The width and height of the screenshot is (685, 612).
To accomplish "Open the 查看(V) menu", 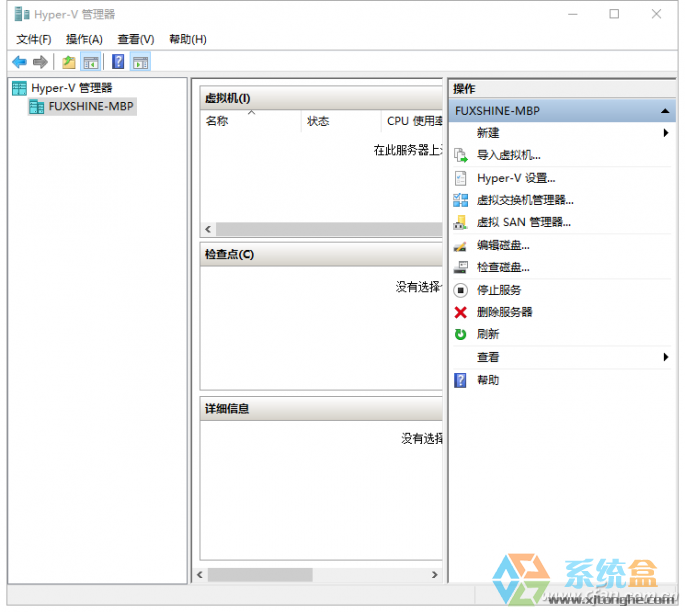I will tap(136, 39).
